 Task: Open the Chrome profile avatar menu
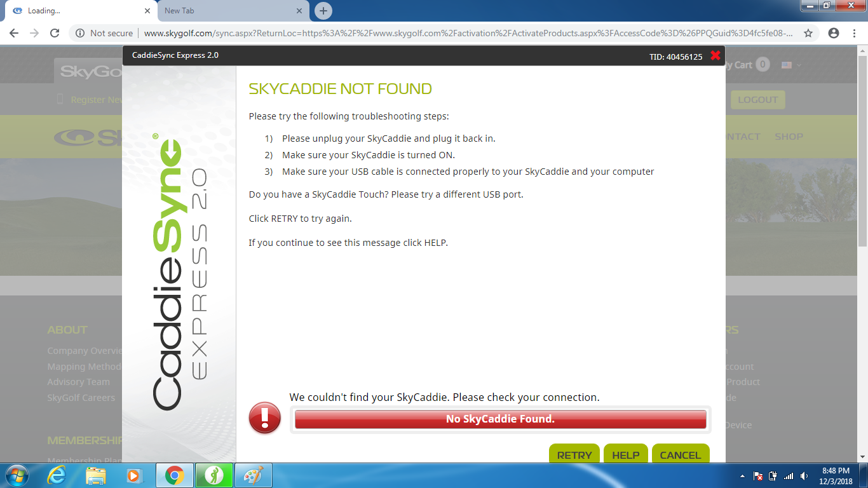(834, 33)
